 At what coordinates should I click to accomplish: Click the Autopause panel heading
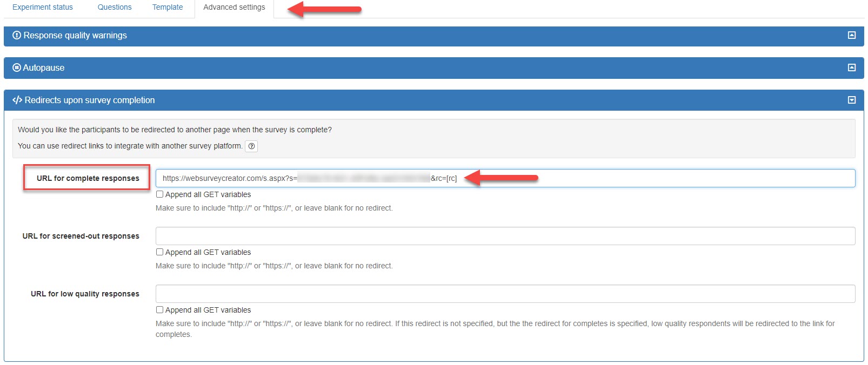[43, 67]
